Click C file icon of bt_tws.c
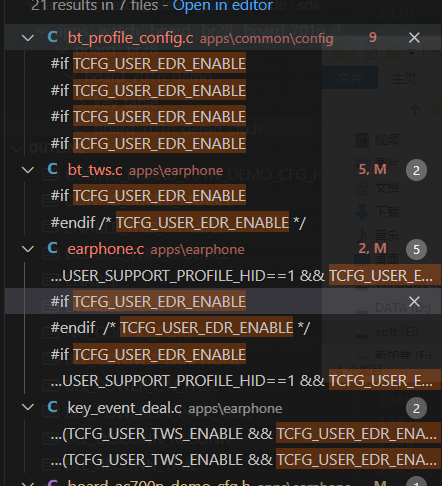 coord(52,169)
